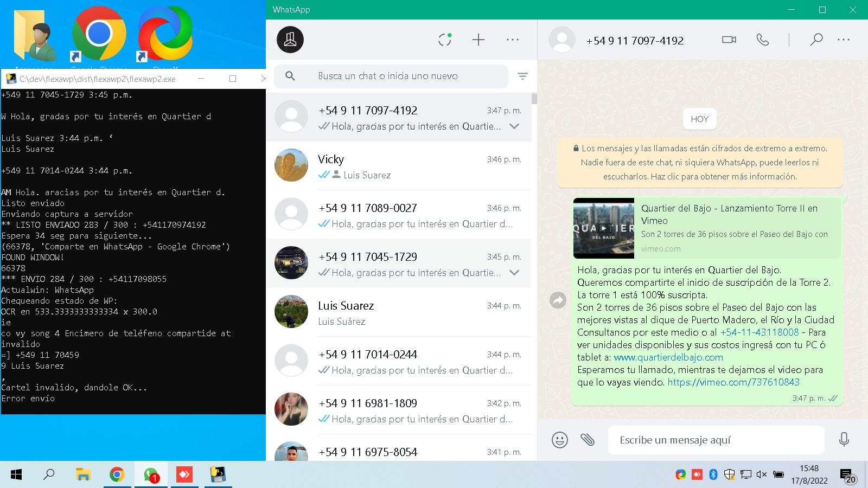The height and width of the screenshot is (488, 868).
Task: Open notification center with 20 badge
Action: (848, 476)
